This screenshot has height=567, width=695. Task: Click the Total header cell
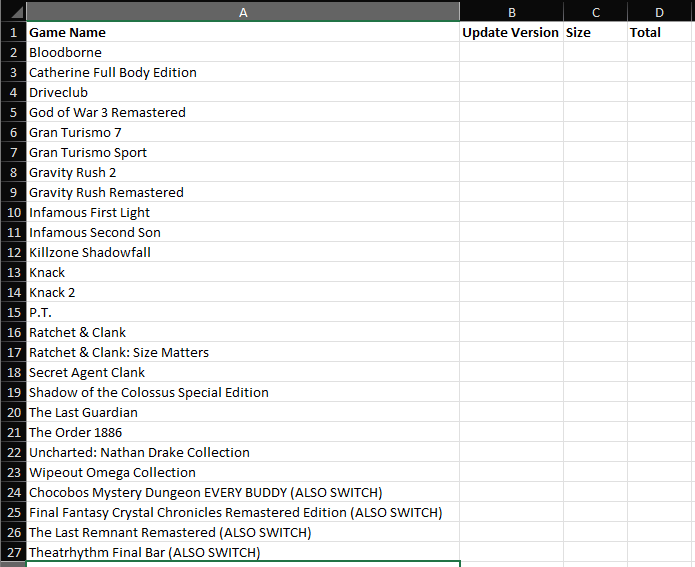[659, 32]
